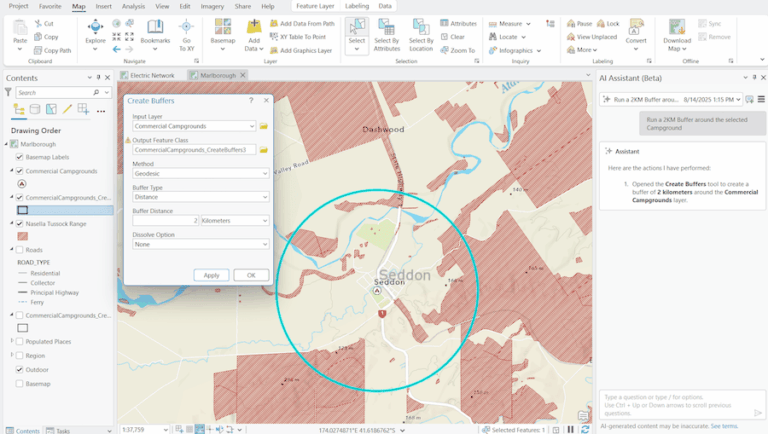Enable the Populated Places layer checkbox
This screenshot has width=768, height=434.
coord(20,341)
